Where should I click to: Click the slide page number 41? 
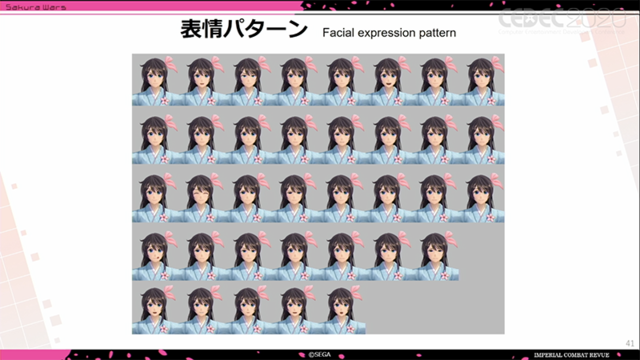[x=629, y=343]
